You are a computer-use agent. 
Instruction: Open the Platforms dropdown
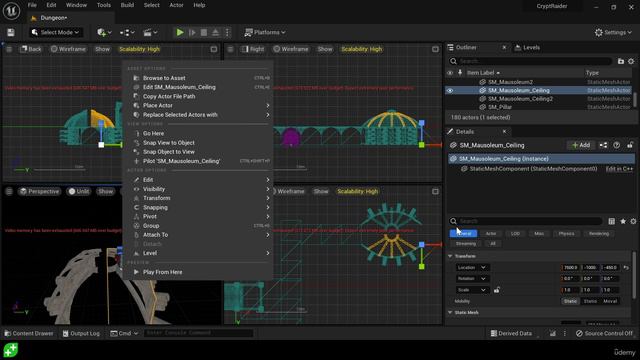[x=265, y=32]
